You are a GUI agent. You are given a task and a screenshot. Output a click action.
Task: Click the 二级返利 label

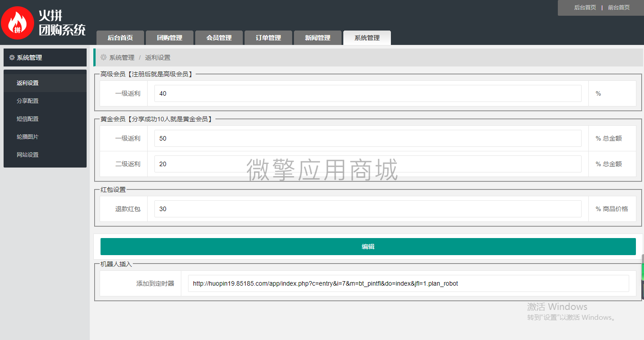[128, 164]
